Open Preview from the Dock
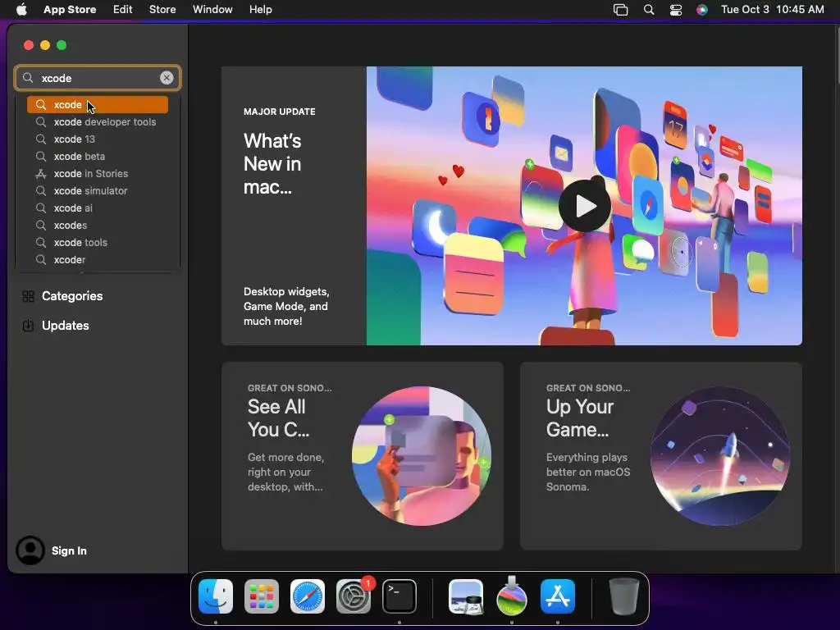The width and height of the screenshot is (840, 630). tap(466, 596)
